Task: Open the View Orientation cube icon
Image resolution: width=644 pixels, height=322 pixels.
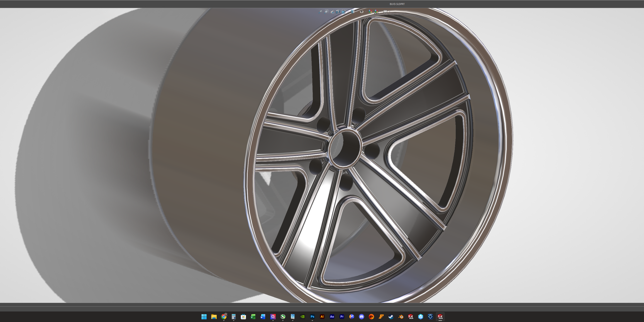Action: (344, 12)
